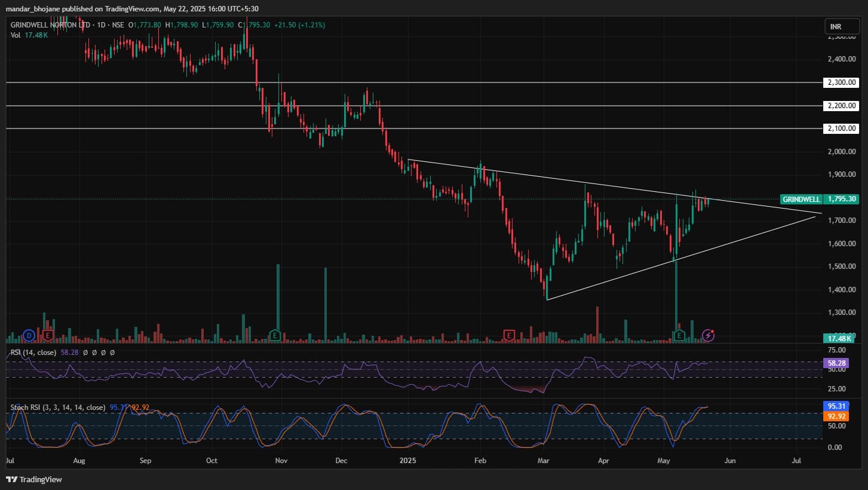
Task: Open the green earnings E marker in May
Action: click(x=679, y=335)
